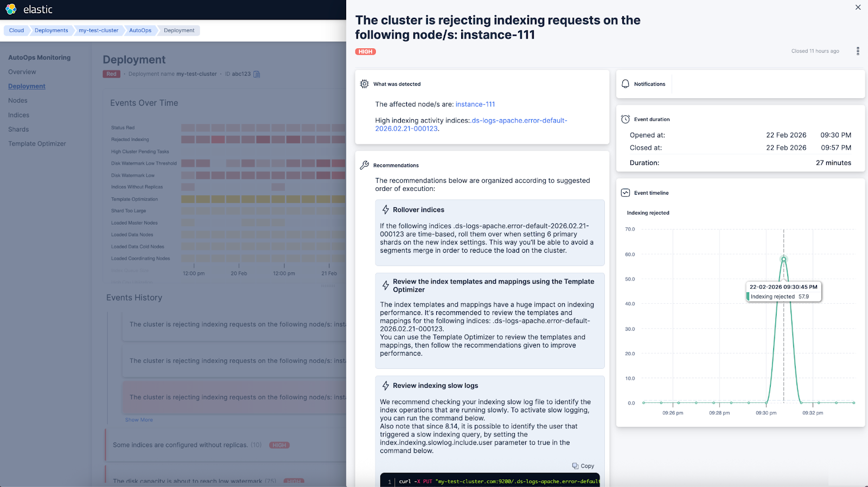Select Template Optimizer in sidebar
This screenshot has width=868, height=487.
[x=37, y=144]
